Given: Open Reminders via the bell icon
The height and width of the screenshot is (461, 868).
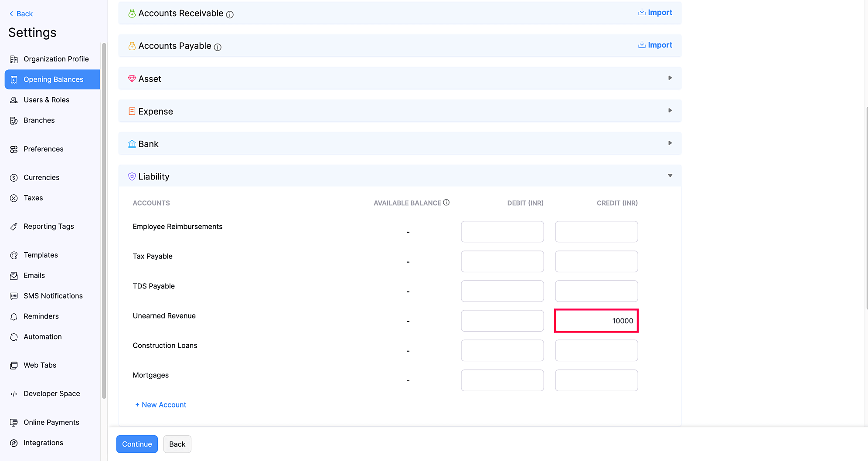Looking at the screenshot, I should click(14, 316).
